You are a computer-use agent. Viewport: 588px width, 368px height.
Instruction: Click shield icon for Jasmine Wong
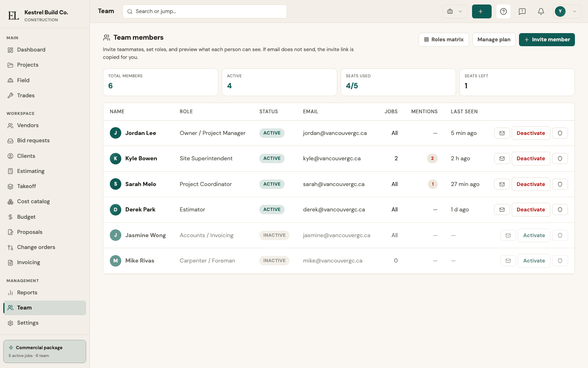pyautogui.click(x=560, y=236)
